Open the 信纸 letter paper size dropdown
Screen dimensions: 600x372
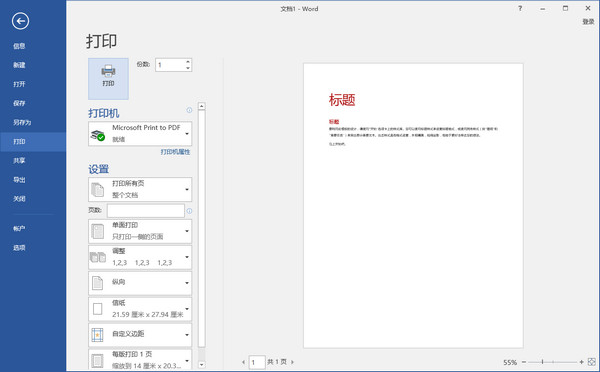click(x=140, y=309)
